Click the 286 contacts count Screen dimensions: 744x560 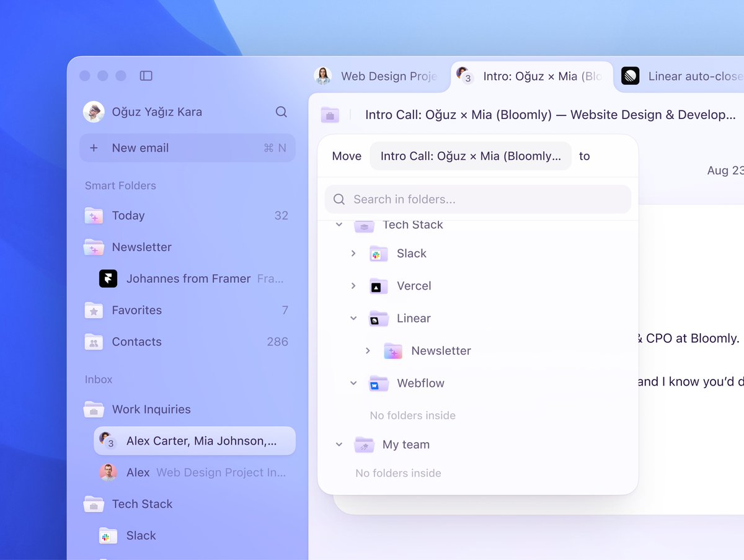(278, 342)
